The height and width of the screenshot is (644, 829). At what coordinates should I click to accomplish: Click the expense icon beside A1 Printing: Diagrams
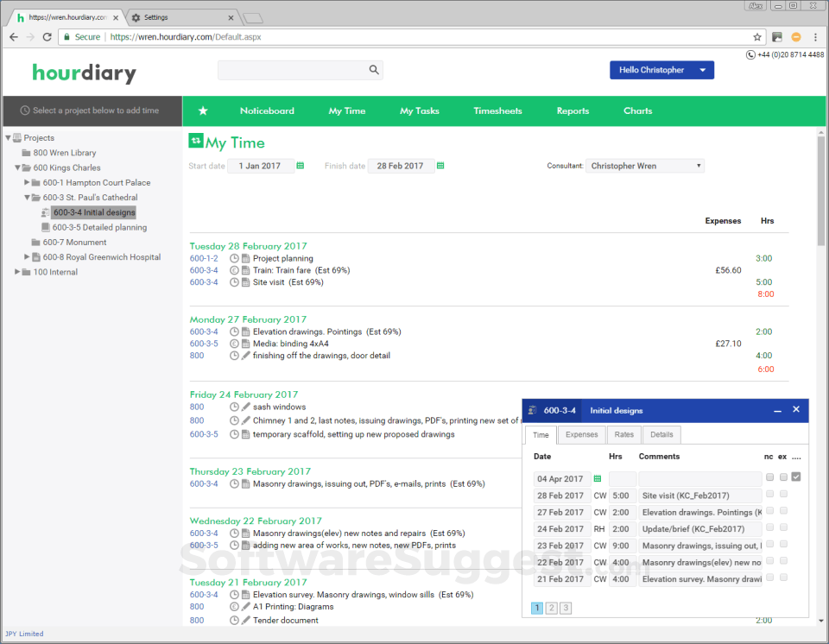[x=234, y=607]
